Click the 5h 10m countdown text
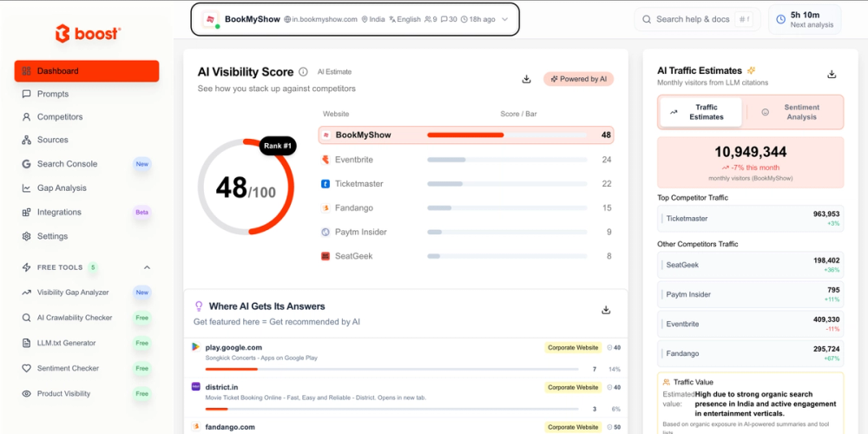 tap(805, 15)
